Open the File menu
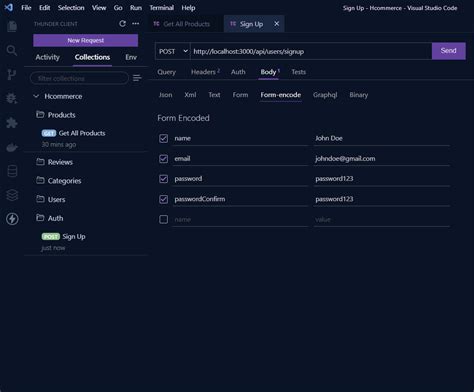The width and height of the screenshot is (474, 392). pos(26,8)
